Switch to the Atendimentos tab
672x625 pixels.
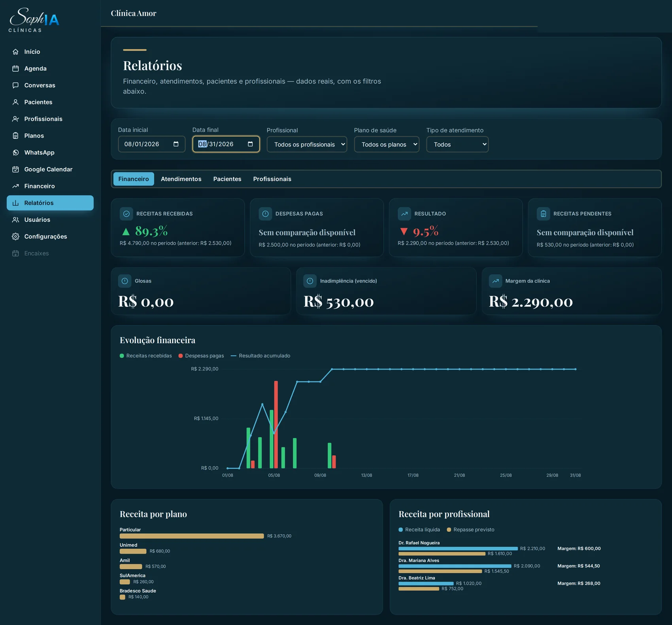(181, 179)
